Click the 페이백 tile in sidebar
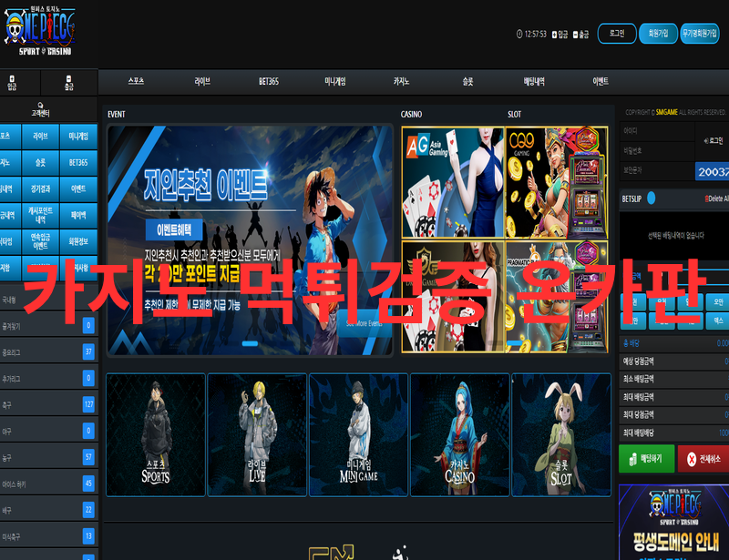The width and height of the screenshot is (729, 560). (x=78, y=215)
